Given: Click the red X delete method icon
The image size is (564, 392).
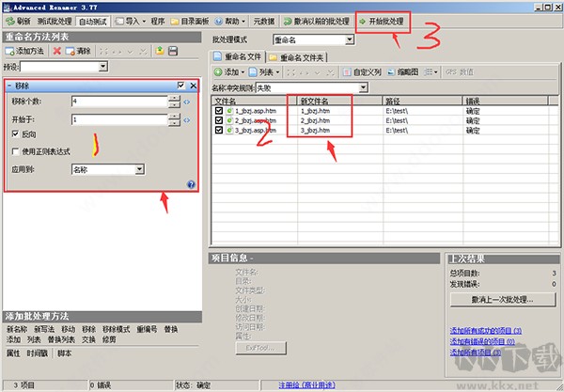Looking at the screenshot, I should [x=56, y=51].
